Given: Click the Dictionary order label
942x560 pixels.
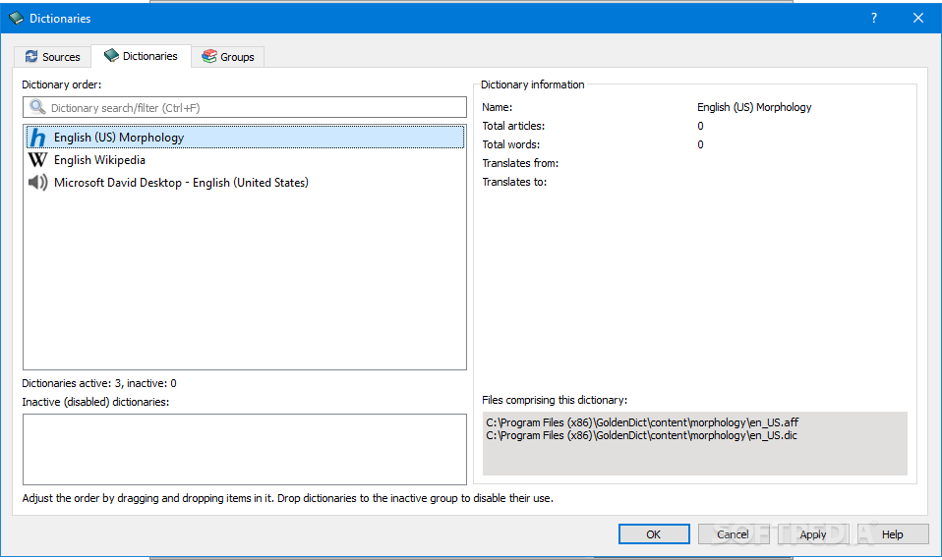Looking at the screenshot, I should point(62,84).
